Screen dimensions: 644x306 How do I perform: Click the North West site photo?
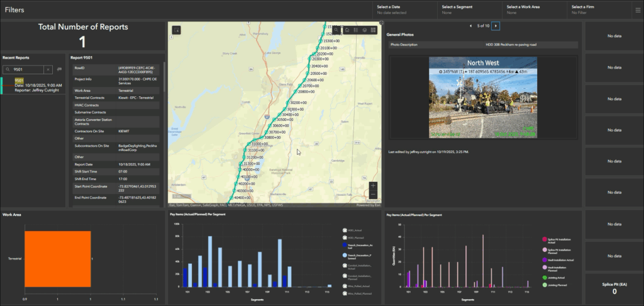tap(483, 97)
